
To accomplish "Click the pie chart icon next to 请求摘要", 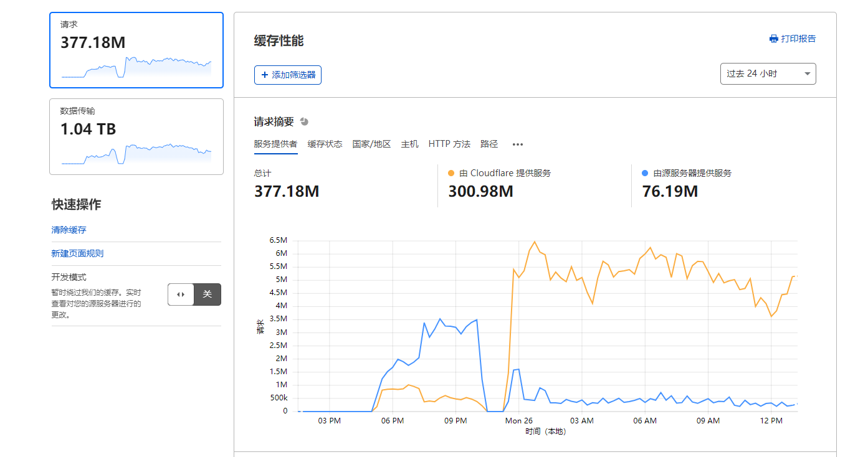I will pos(304,121).
